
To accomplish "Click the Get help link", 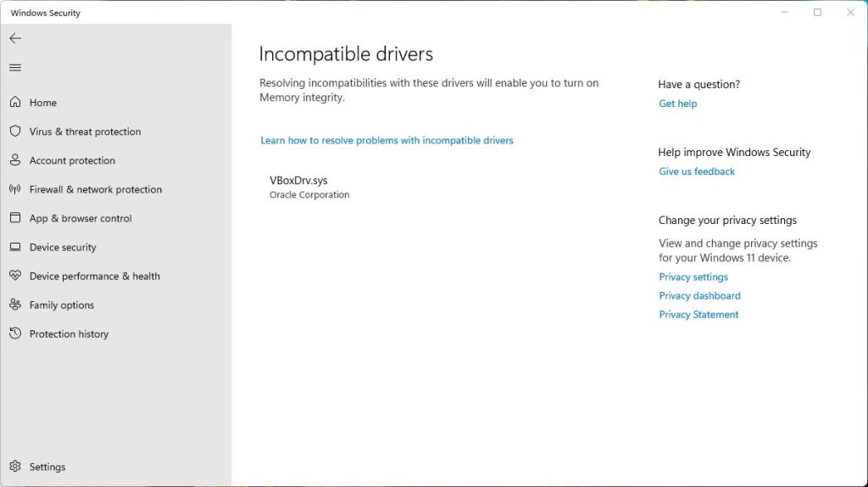I will click(677, 104).
